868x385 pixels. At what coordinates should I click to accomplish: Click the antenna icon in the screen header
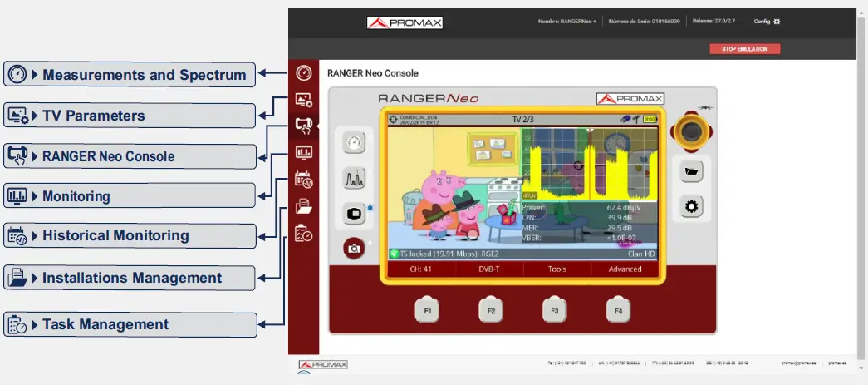click(636, 119)
